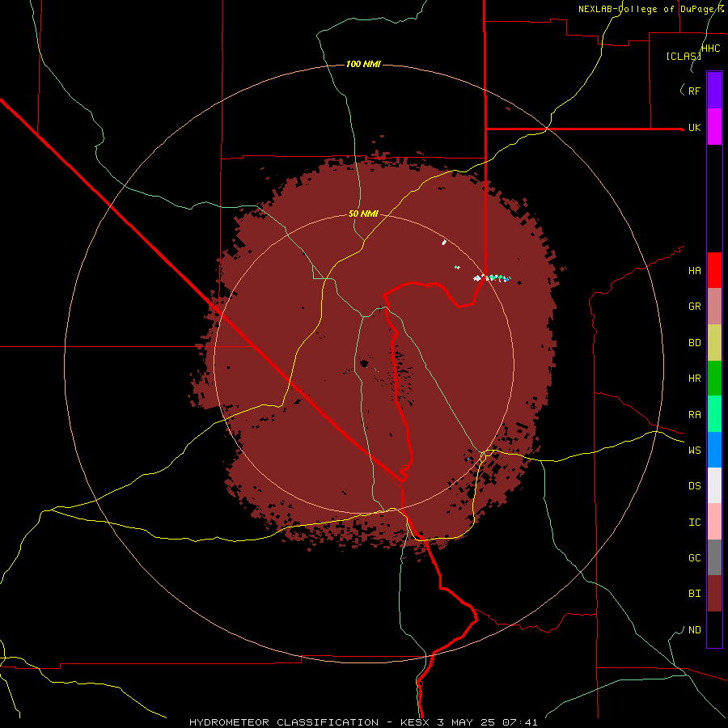728x728 pixels.
Task: Select the blue WS legend swatch
Action: click(x=714, y=450)
